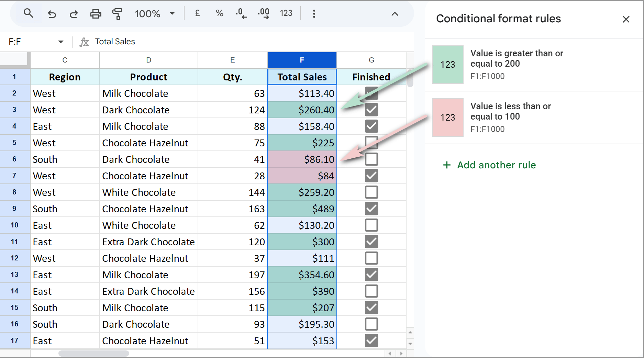Select column G header
The width and height of the screenshot is (644, 358).
click(371, 60)
